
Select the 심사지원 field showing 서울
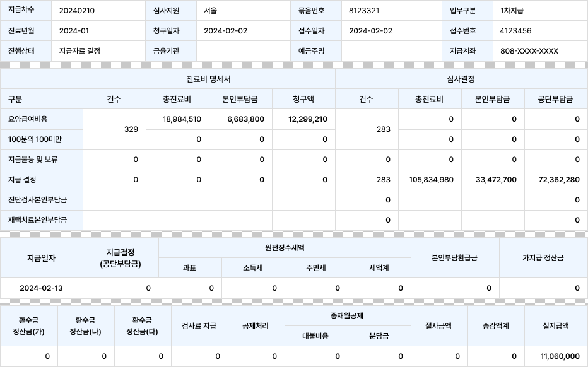click(x=211, y=11)
